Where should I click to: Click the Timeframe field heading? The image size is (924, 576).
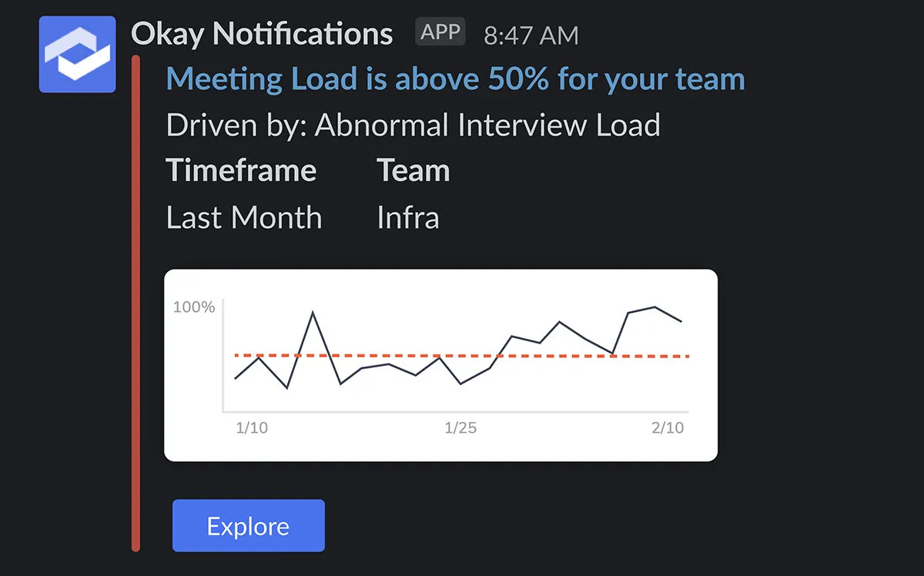click(241, 170)
